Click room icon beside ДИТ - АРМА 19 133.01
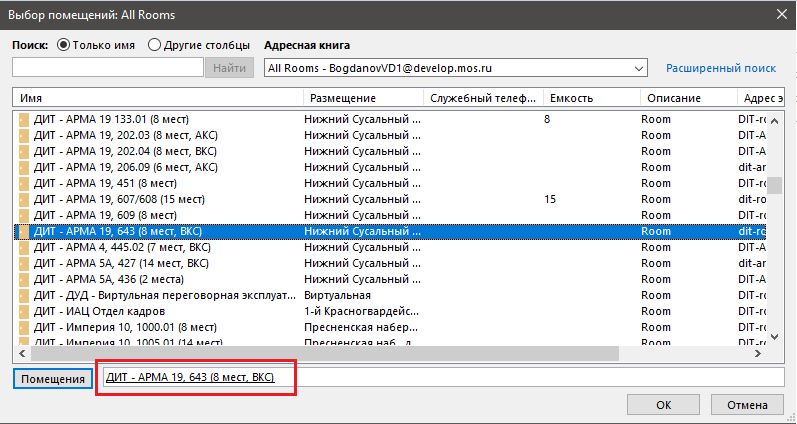Image resolution: width=797 pixels, height=424 pixels. point(24,119)
